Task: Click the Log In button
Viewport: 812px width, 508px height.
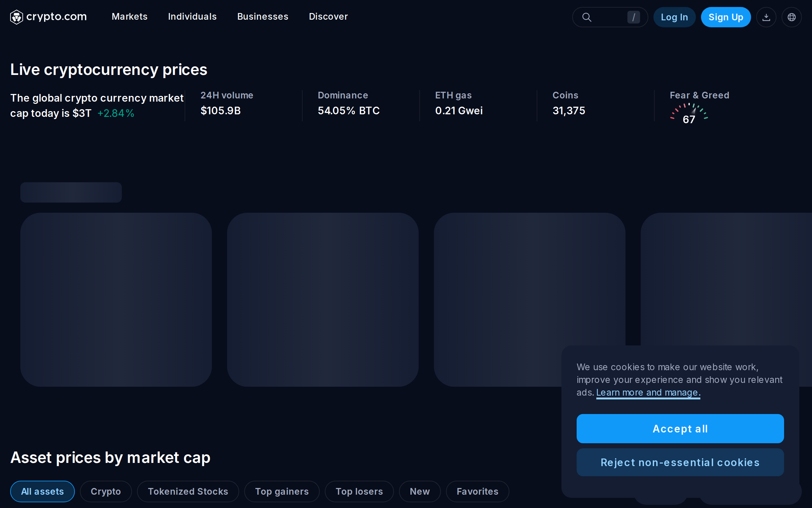Action: (x=674, y=17)
